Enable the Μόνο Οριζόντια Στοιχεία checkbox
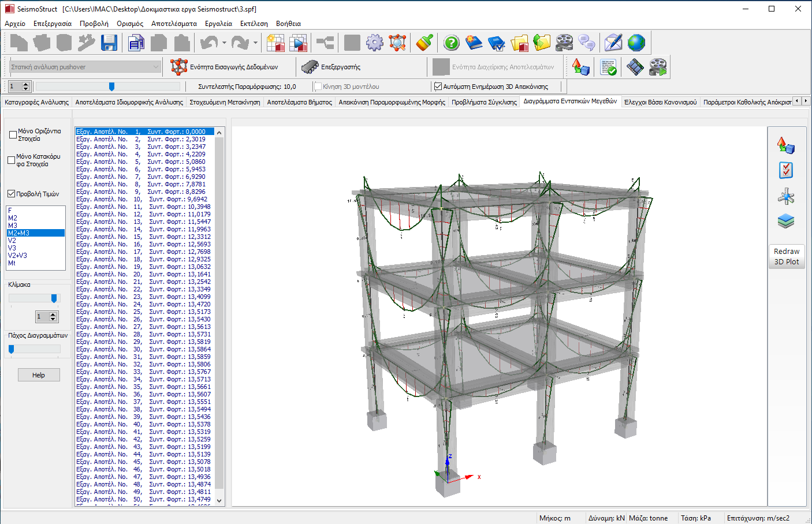The height and width of the screenshot is (524, 812). [x=13, y=135]
